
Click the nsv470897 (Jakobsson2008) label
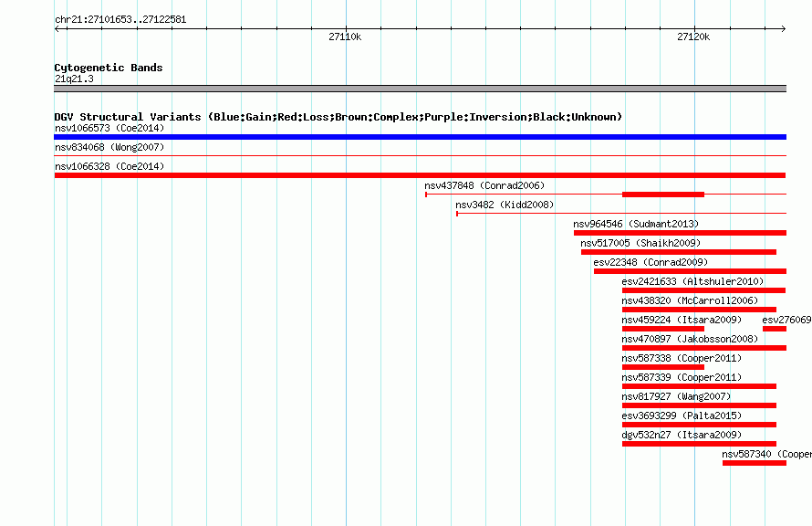(x=690, y=339)
